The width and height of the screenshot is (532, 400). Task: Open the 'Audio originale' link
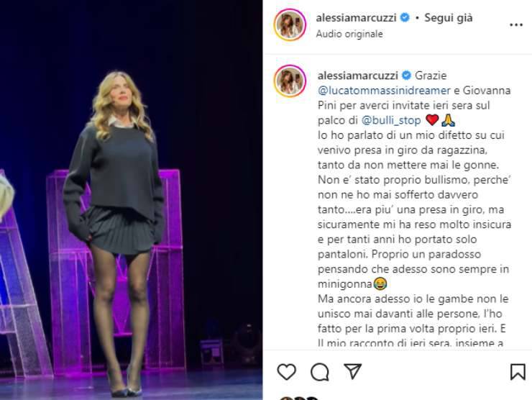[349, 34]
